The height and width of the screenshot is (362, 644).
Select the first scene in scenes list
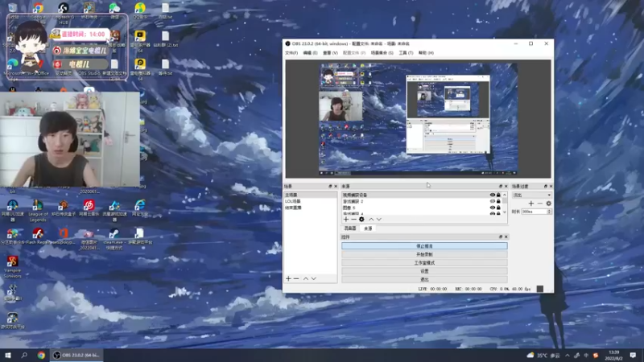[311, 195]
